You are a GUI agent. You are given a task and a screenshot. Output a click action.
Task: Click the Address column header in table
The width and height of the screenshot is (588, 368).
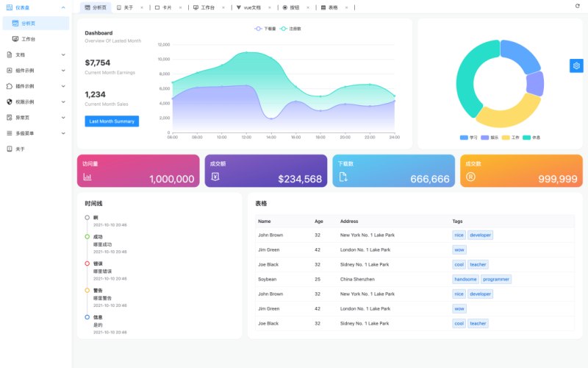click(x=349, y=222)
